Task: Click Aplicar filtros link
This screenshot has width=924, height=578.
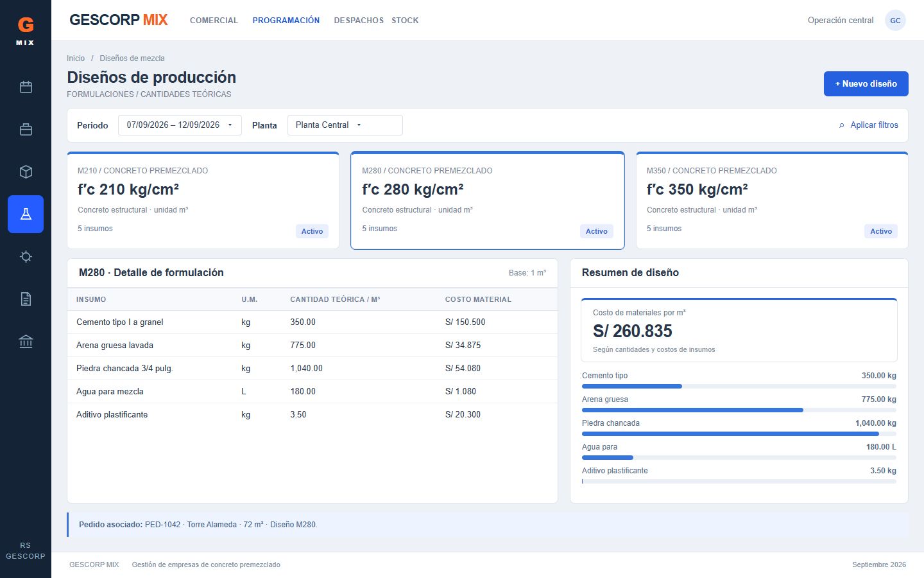Action: (x=869, y=125)
